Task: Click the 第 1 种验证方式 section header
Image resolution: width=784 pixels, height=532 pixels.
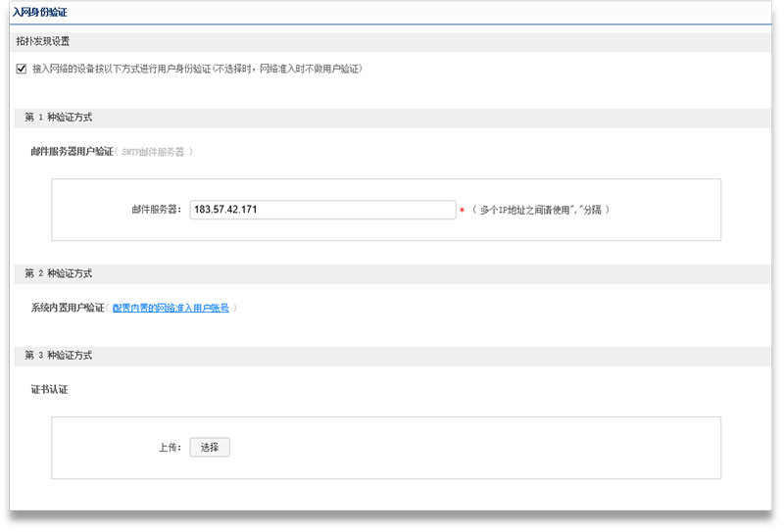Action: click(59, 118)
